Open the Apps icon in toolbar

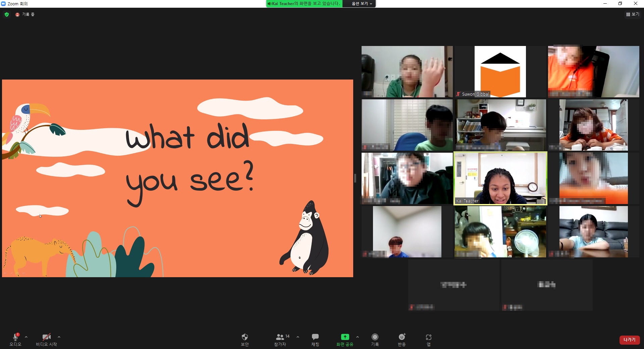tap(428, 337)
